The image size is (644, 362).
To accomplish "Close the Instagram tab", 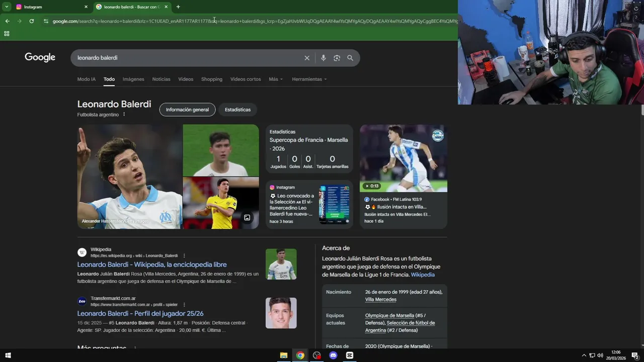I will point(86,7).
